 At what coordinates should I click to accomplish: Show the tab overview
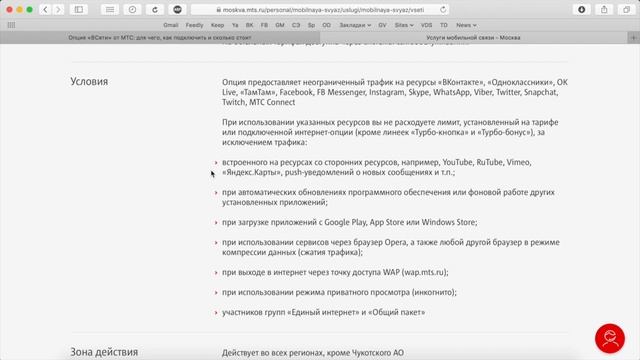pos(627,9)
